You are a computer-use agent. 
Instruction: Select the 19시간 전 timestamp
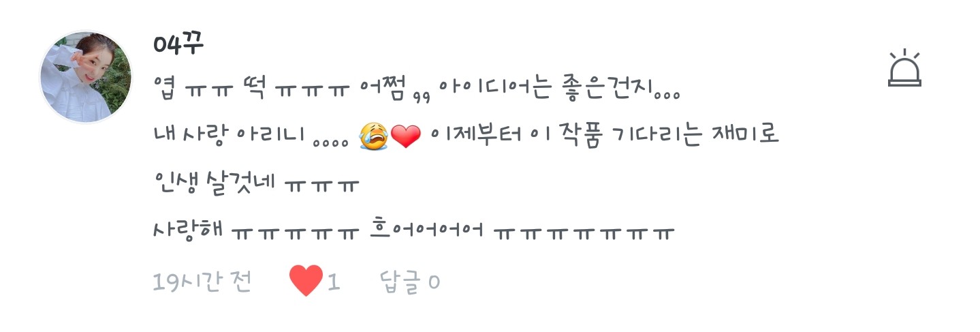tap(202, 282)
